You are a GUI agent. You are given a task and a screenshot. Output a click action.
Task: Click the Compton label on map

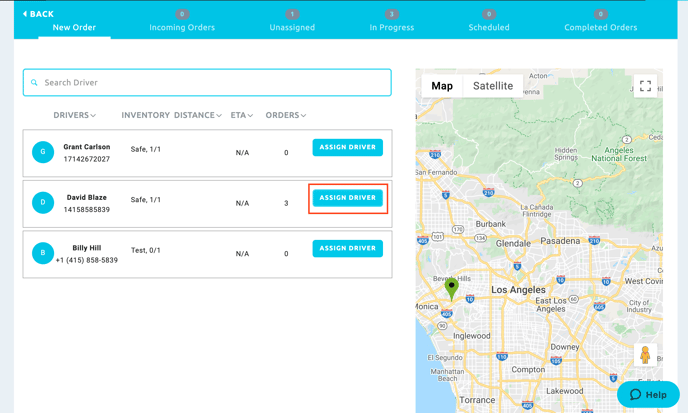(528, 370)
